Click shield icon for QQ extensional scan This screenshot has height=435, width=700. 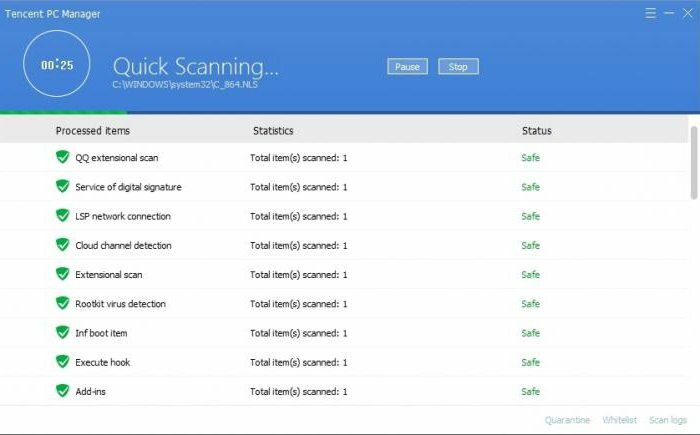coord(62,157)
